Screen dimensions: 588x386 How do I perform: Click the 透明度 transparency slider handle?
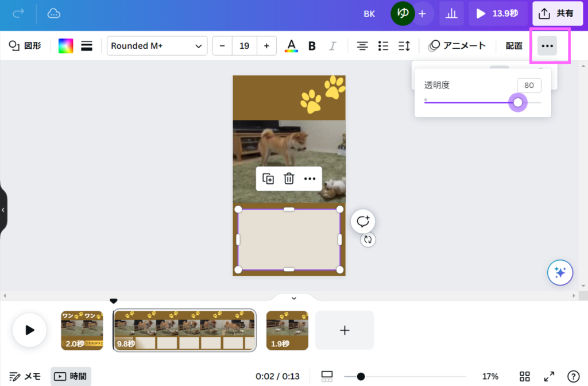pyautogui.click(x=518, y=102)
